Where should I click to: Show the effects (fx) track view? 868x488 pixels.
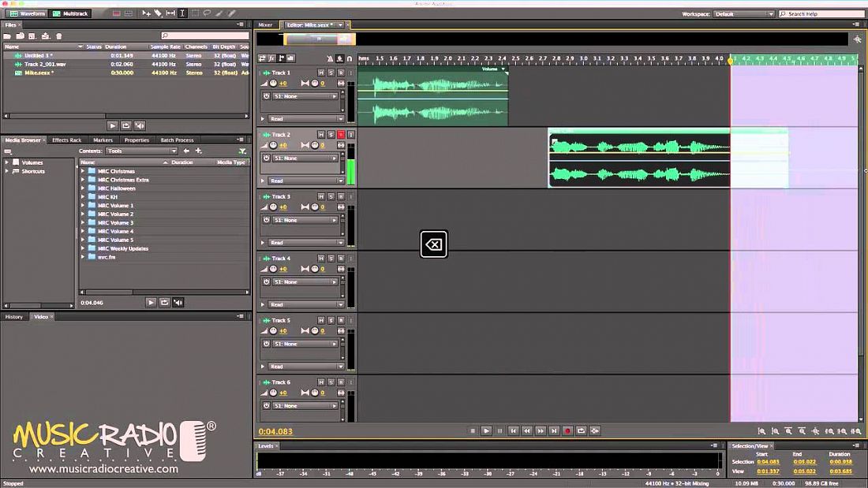click(271, 58)
